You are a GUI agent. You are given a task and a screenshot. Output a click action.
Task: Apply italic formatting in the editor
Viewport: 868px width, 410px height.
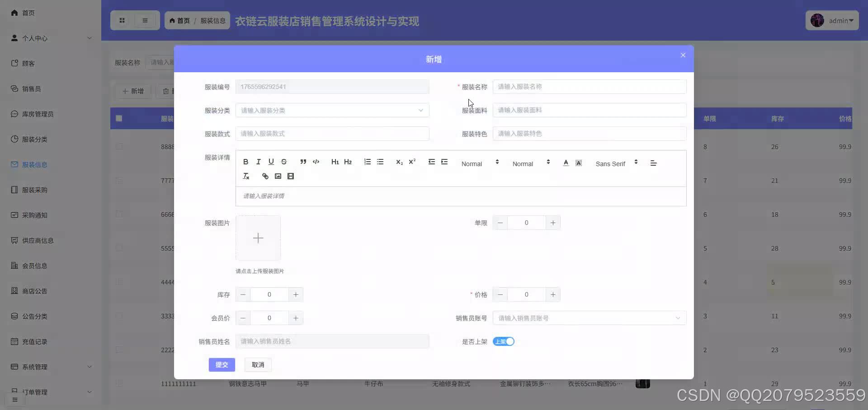(258, 162)
